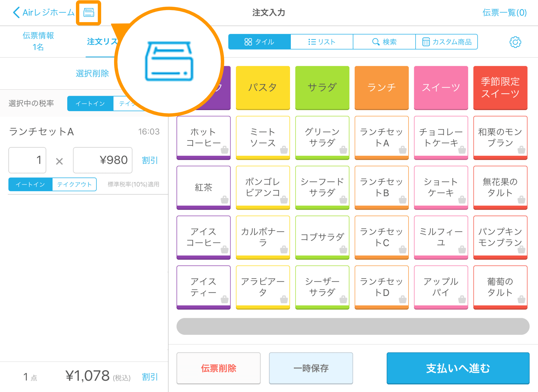Click the takeout bag on アラビアータ tile
Screen dimensions: 538x392
pos(284,299)
